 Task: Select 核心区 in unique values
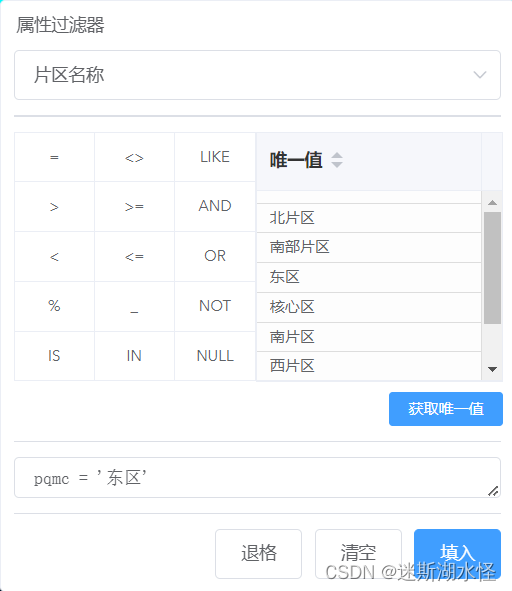(369, 307)
